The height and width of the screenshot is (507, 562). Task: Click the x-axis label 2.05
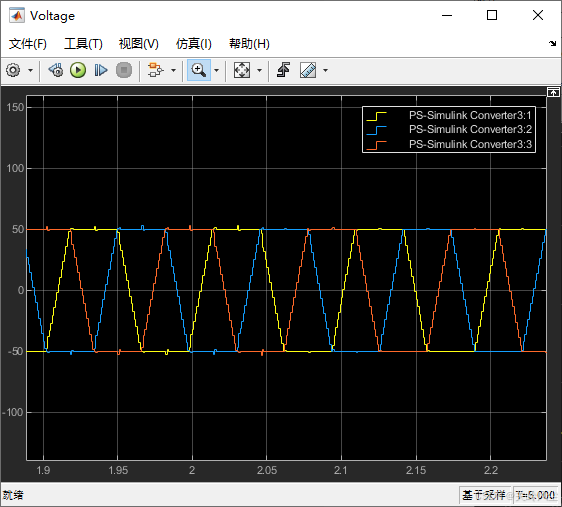[x=267, y=470]
